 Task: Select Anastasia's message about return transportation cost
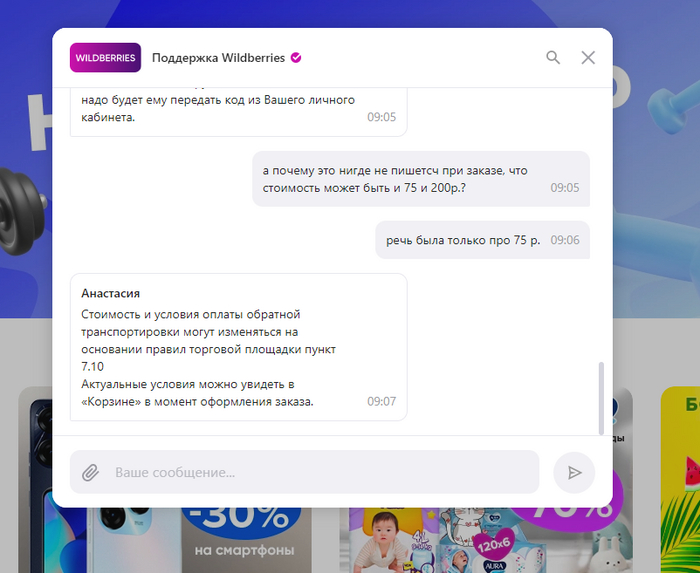point(239,347)
